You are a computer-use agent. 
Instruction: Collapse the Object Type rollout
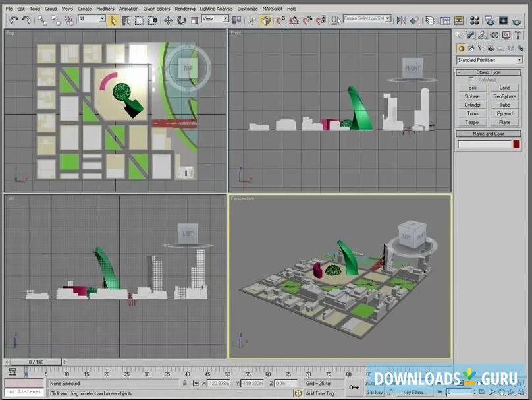click(489, 72)
